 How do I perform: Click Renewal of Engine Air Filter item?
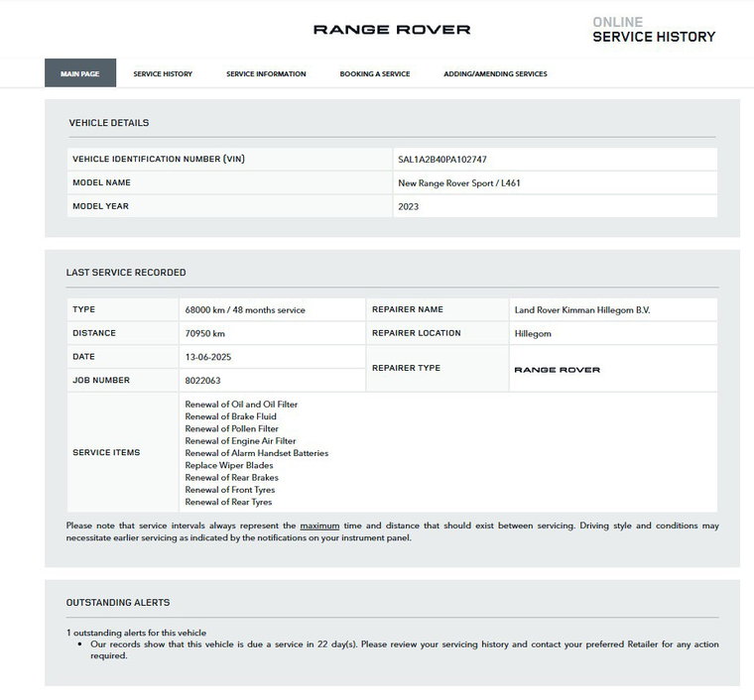coord(240,440)
